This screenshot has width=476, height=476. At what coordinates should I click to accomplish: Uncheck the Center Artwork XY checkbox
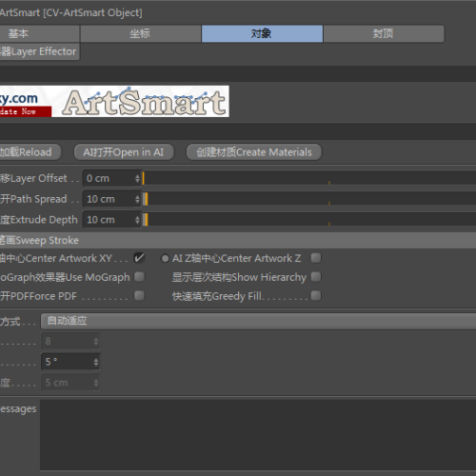(139, 258)
